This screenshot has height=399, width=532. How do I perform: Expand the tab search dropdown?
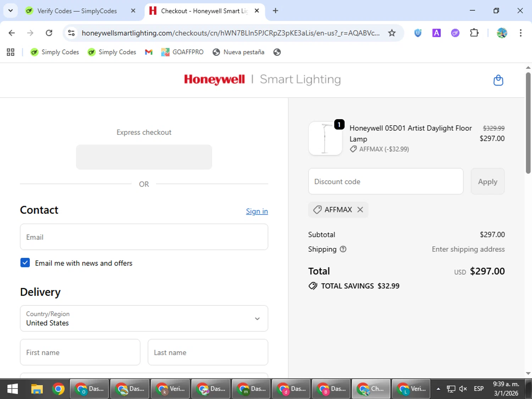point(11,11)
